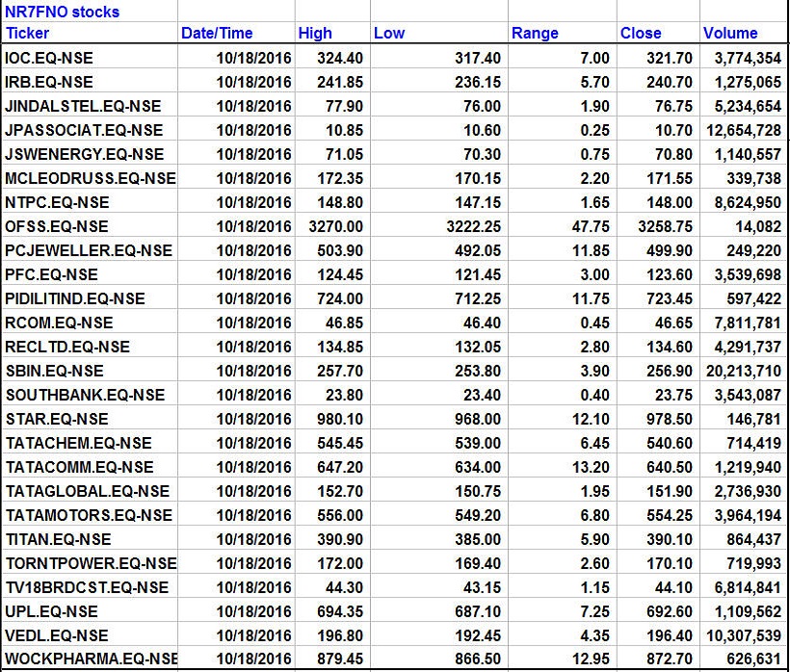Select the OFSS.EQ-NSE ticker cell
790x672 pixels.
point(57,226)
